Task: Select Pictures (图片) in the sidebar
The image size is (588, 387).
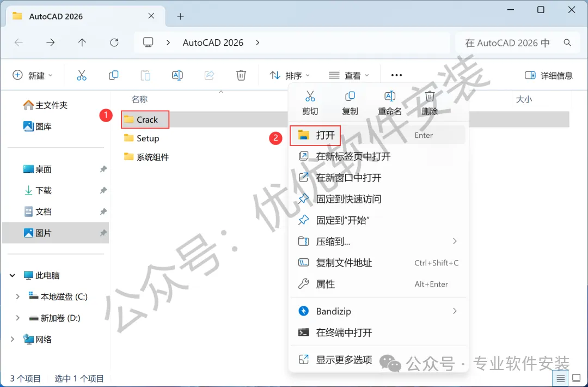Action: pyautogui.click(x=56, y=233)
